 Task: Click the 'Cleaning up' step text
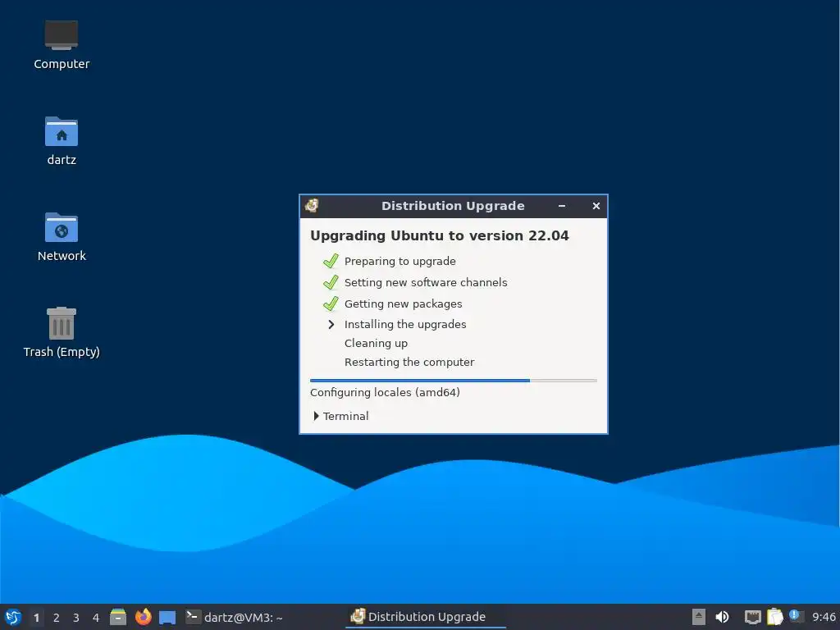click(x=376, y=344)
